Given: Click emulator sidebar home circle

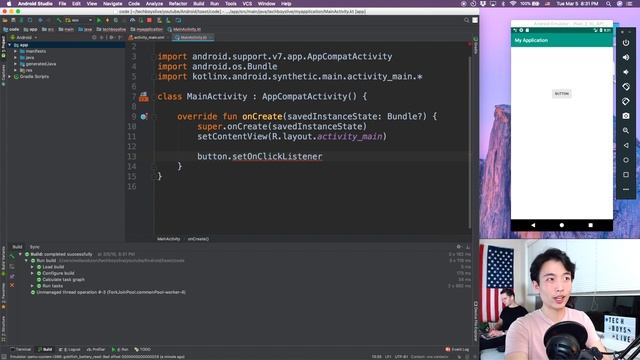Looking at the screenshot, I should (x=626, y=160).
